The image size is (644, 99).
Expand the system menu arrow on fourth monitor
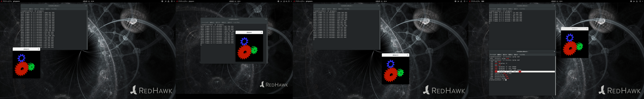[643, 1]
